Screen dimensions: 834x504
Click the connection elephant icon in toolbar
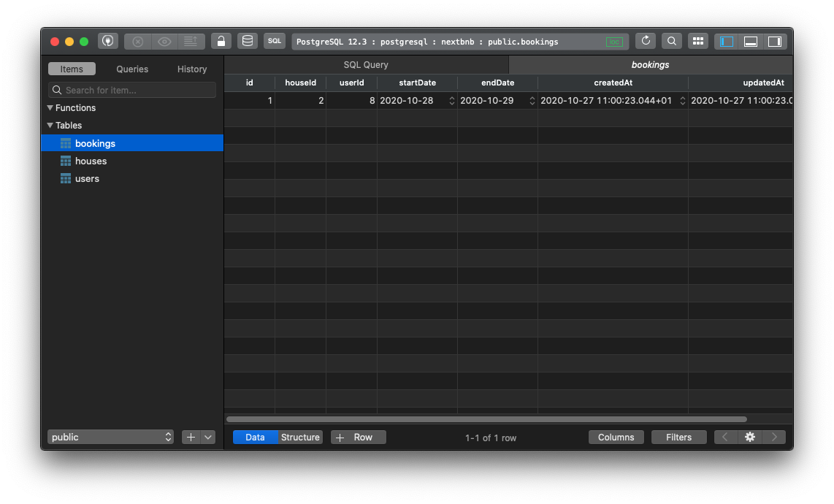click(x=108, y=41)
